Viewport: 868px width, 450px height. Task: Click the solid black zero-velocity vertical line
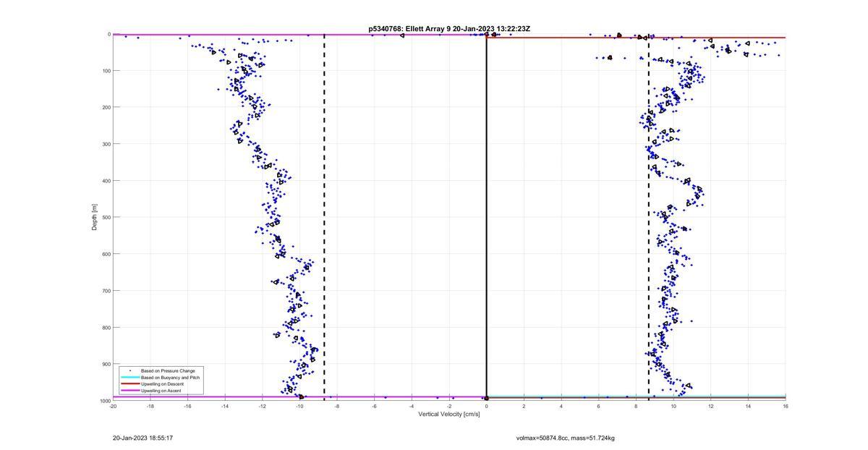(486, 217)
